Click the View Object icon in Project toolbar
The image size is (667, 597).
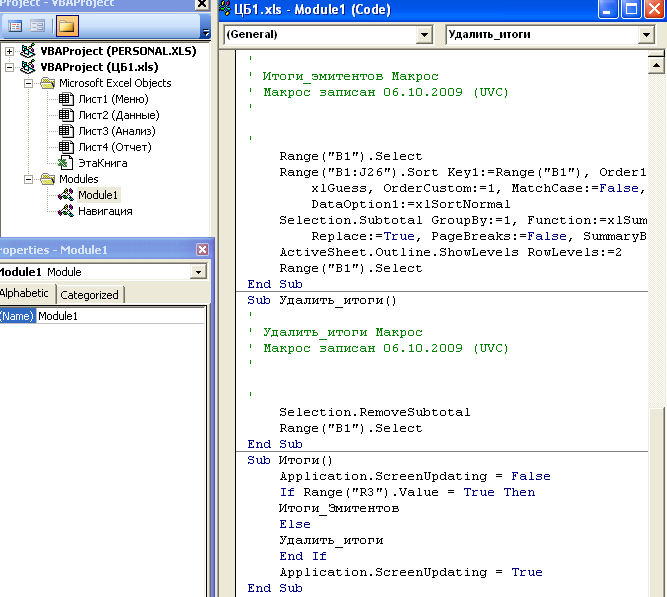[37, 26]
